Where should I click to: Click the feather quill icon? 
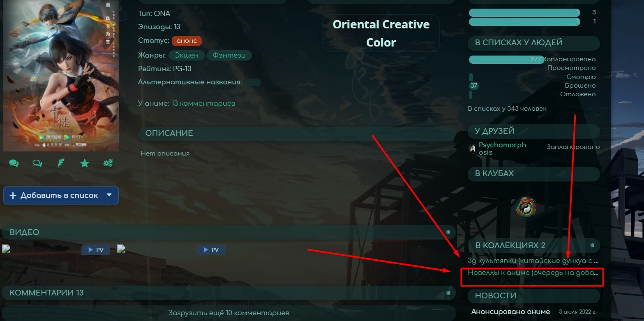click(61, 163)
